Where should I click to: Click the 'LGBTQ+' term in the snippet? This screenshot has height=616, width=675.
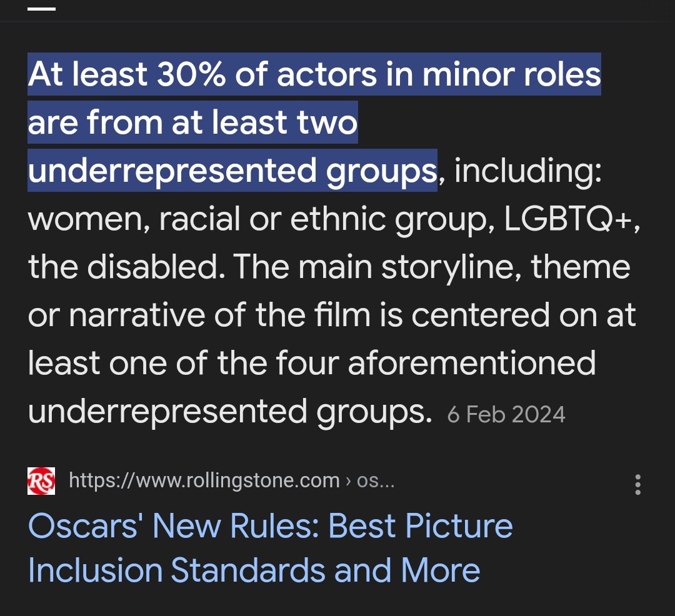(x=567, y=219)
